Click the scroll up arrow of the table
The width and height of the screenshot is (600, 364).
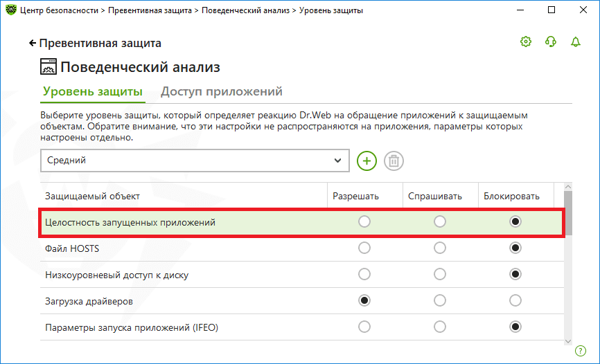568,187
